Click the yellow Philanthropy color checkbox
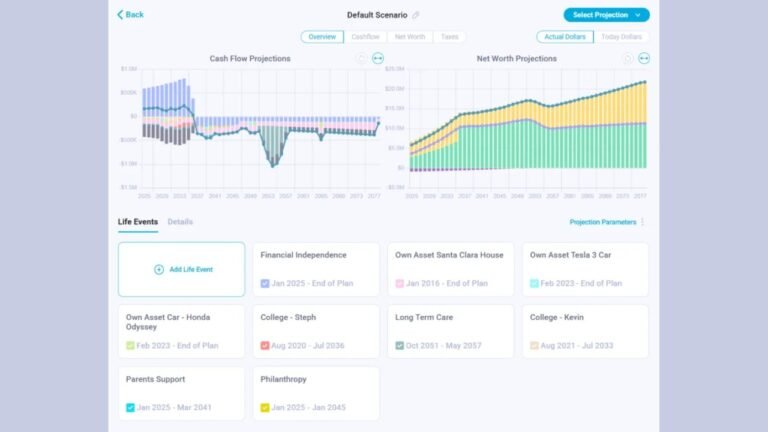Image resolution: width=768 pixels, height=432 pixels. [x=264, y=408]
